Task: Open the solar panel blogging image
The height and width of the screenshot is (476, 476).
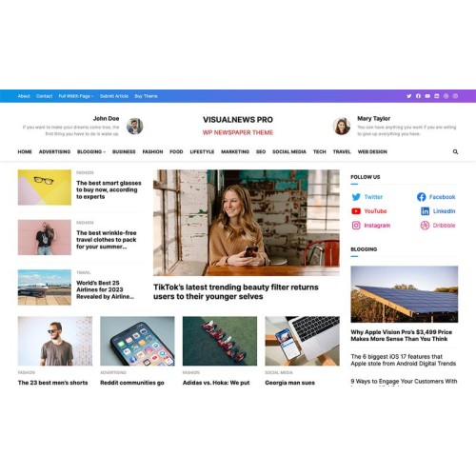Action: (405, 294)
